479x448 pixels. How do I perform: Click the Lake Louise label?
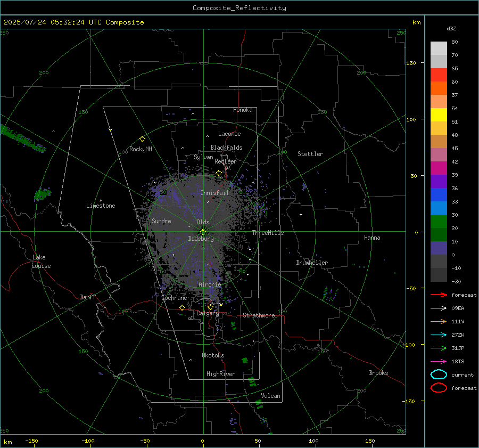41,262
